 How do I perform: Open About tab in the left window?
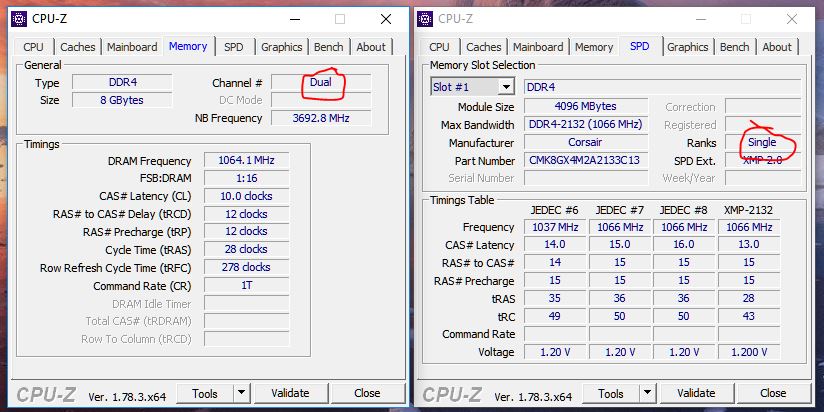click(371, 47)
